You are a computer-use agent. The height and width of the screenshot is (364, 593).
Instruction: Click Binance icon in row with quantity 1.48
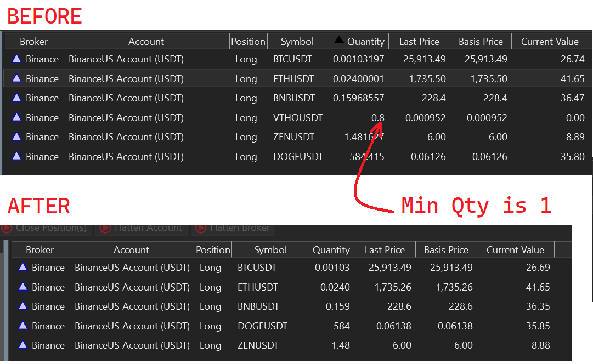(22, 345)
